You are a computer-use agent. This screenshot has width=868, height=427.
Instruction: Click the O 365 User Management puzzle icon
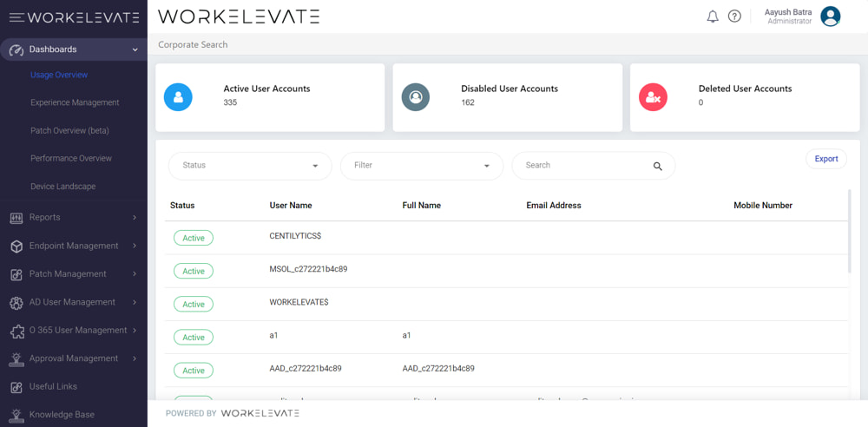coord(16,331)
